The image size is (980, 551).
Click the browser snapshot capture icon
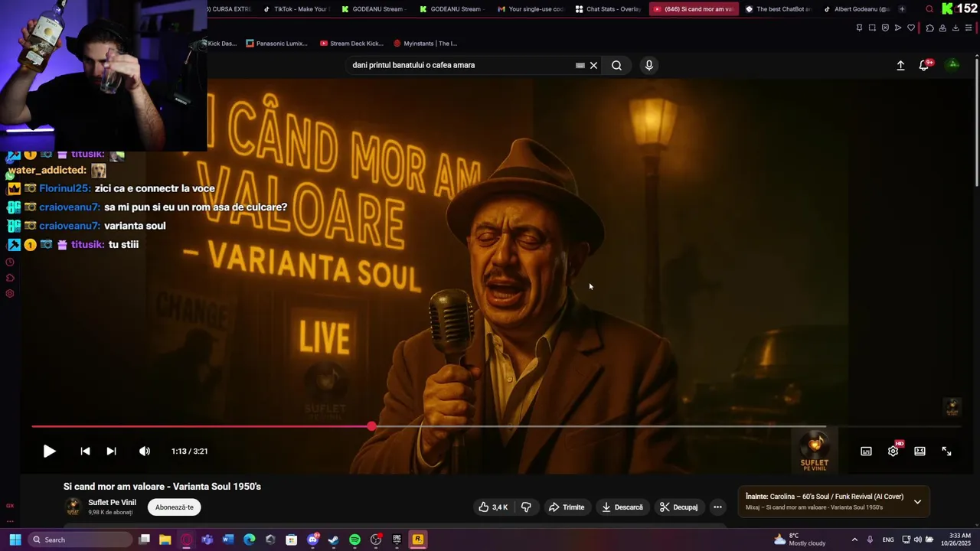(872, 28)
